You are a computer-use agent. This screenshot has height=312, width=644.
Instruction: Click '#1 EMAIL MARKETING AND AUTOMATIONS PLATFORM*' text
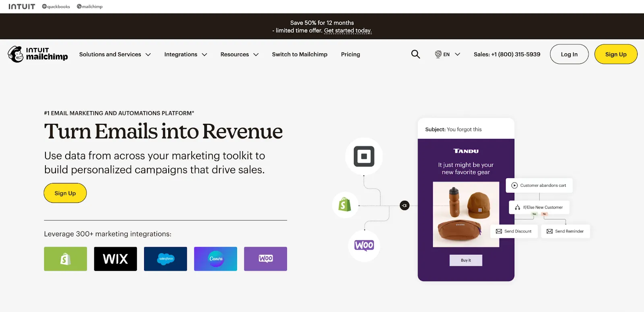119,113
